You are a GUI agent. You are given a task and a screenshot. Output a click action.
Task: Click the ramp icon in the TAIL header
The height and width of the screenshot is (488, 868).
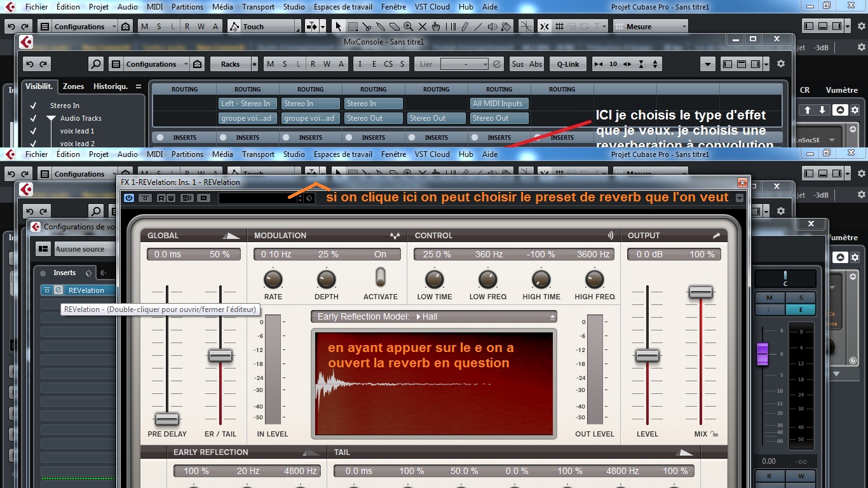tap(685, 452)
